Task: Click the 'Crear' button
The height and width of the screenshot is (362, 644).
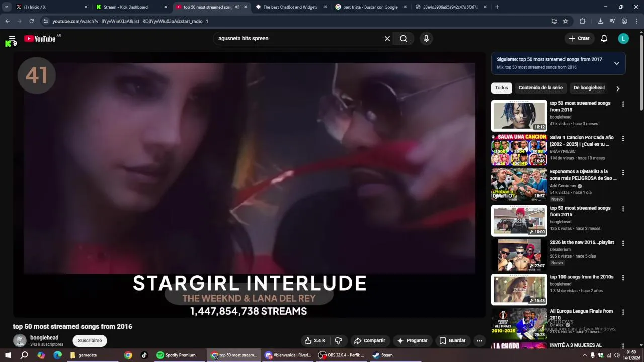Action: click(x=579, y=39)
